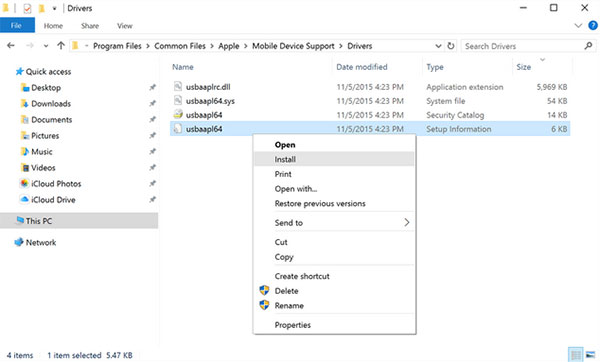Click the Forward navigation arrow
600x362 pixels.
pyautogui.click(x=29, y=46)
